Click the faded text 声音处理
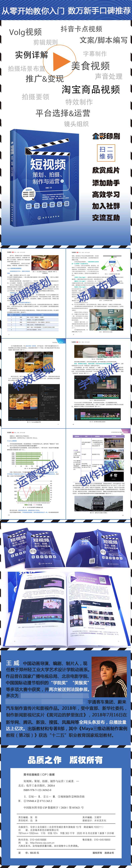Viewport: 132px width, 868px height. [109, 76]
